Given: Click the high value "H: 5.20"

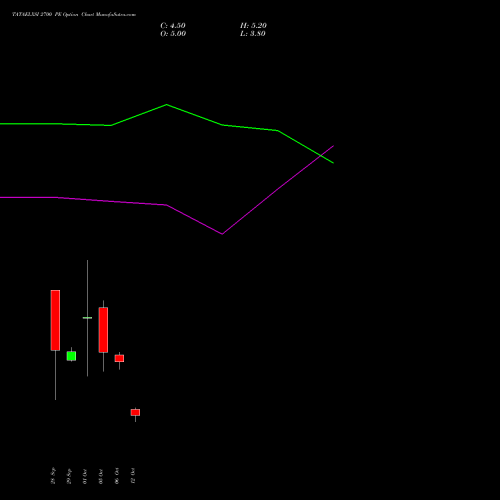Looking at the screenshot, I should pos(253,26).
